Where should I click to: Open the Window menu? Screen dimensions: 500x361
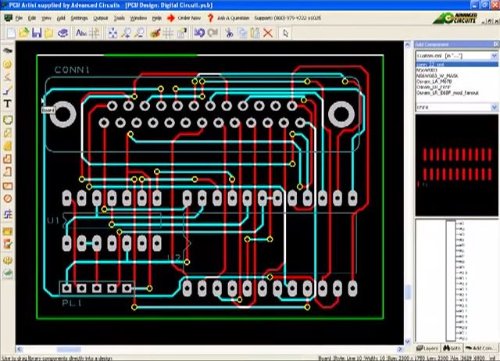[138, 18]
